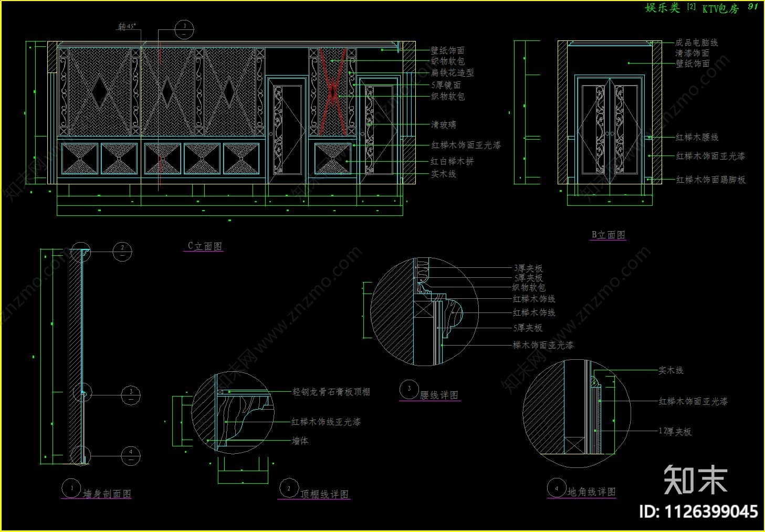Viewport: 765px width, 532px height.
Task: Select '实木线' in the floor corner detail
Action: tap(671, 370)
